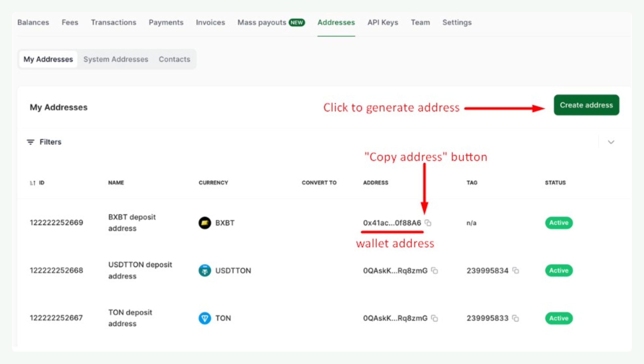The height and width of the screenshot is (364, 644).
Task: Click the TON currency icon
Action: [x=205, y=318]
